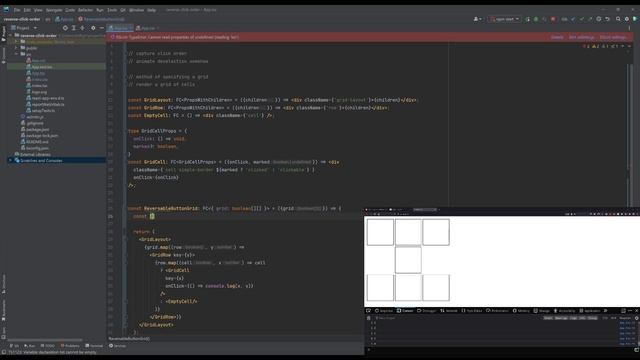Viewport: 640px width, 360px height.
Task: Collapse all in the Project panel toolbar
Action: 82,28
